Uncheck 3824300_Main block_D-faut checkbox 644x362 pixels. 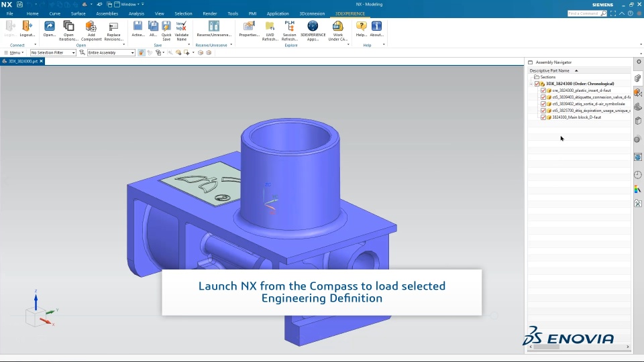click(543, 117)
